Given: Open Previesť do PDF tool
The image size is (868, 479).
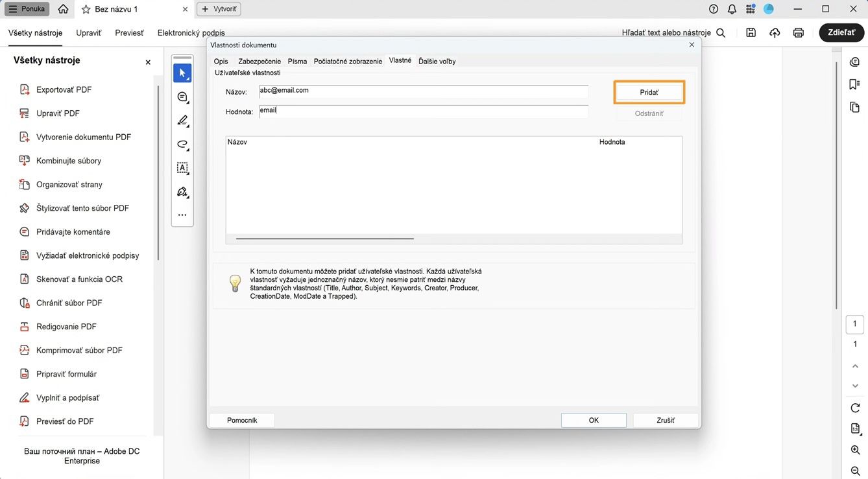Looking at the screenshot, I should pos(65,421).
